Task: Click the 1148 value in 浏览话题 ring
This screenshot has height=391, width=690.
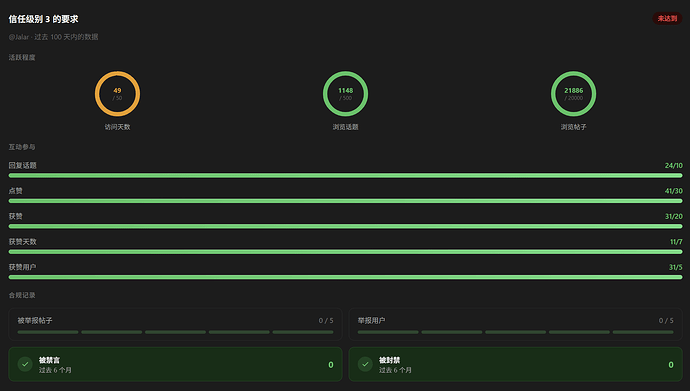Action: (345, 90)
